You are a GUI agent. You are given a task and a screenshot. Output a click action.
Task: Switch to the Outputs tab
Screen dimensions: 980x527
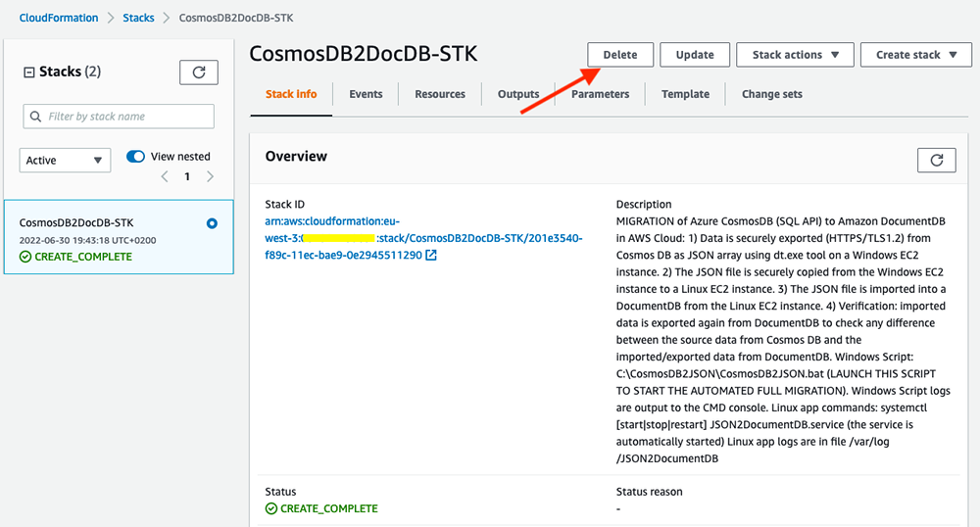[518, 94]
